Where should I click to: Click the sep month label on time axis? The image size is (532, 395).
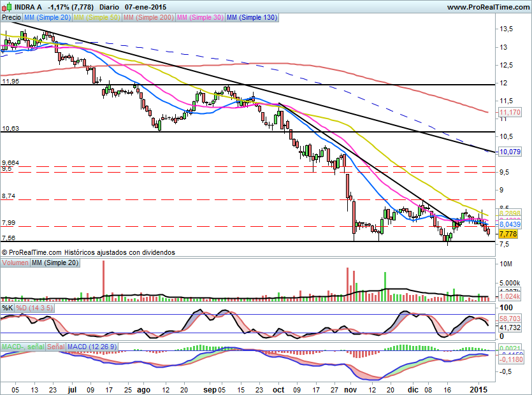(x=210, y=390)
